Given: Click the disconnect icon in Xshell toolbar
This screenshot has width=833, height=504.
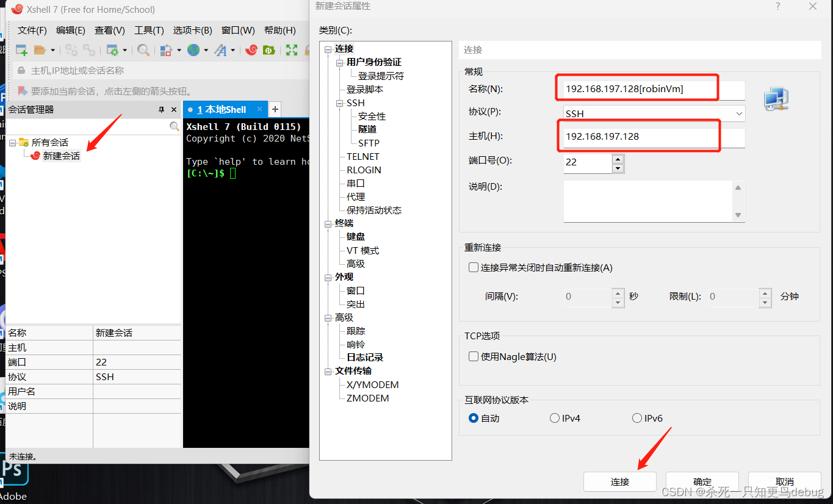Looking at the screenshot, I should 71,50.
